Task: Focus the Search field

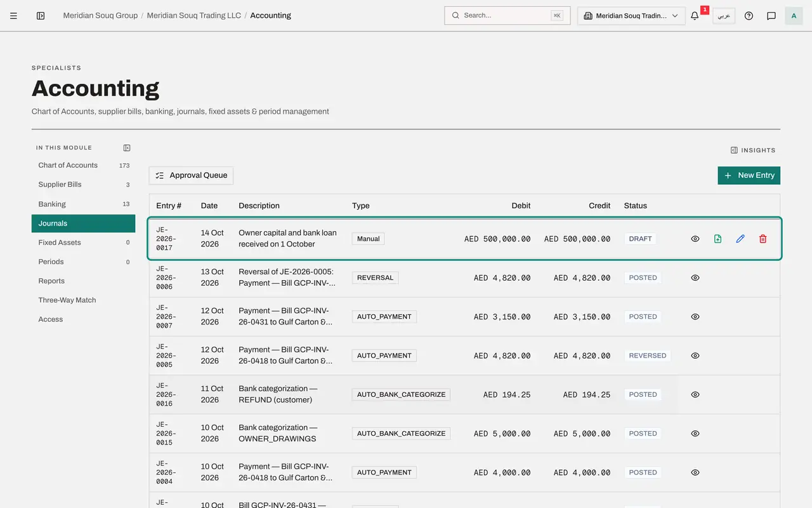Action: pos(507,16)
